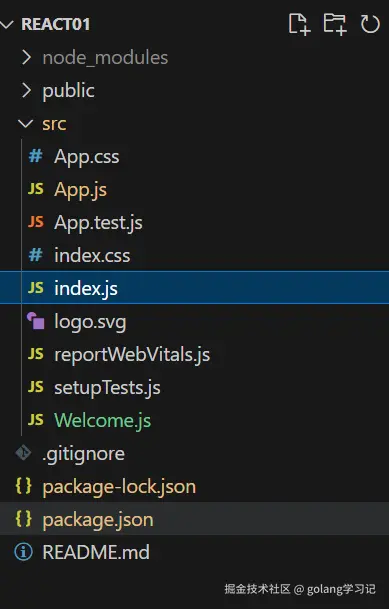Click the hash icon beside index.css
Viewport: 389px width, 609px height.
(x=36, y=255)
